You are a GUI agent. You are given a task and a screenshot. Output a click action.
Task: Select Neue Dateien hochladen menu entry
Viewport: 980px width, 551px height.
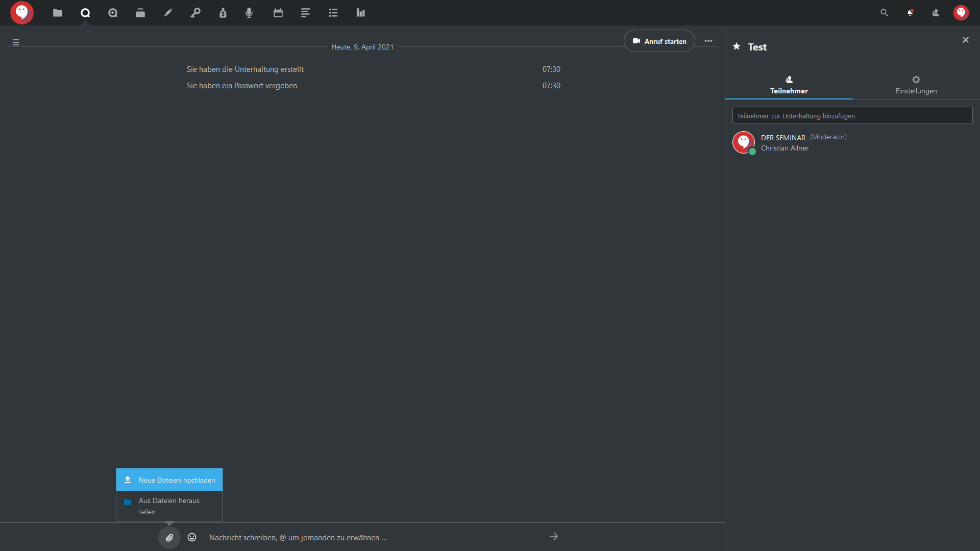(x=169, y=480)
